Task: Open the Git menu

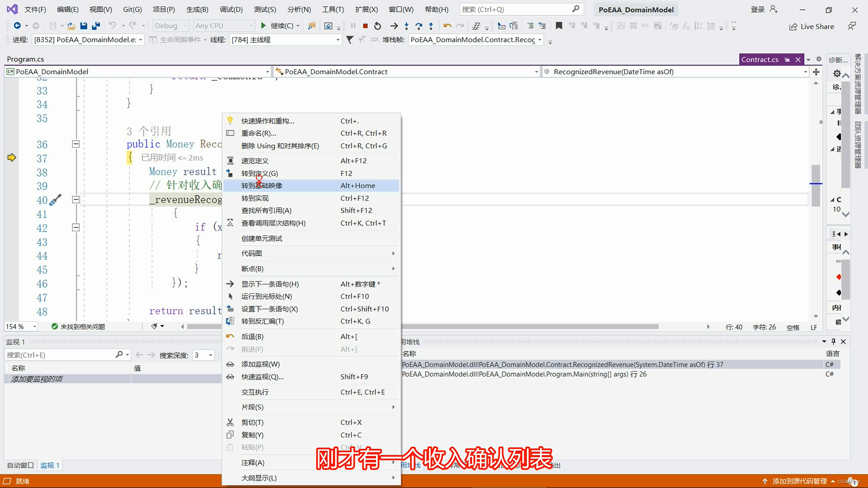Action: (x=132, y=9)
